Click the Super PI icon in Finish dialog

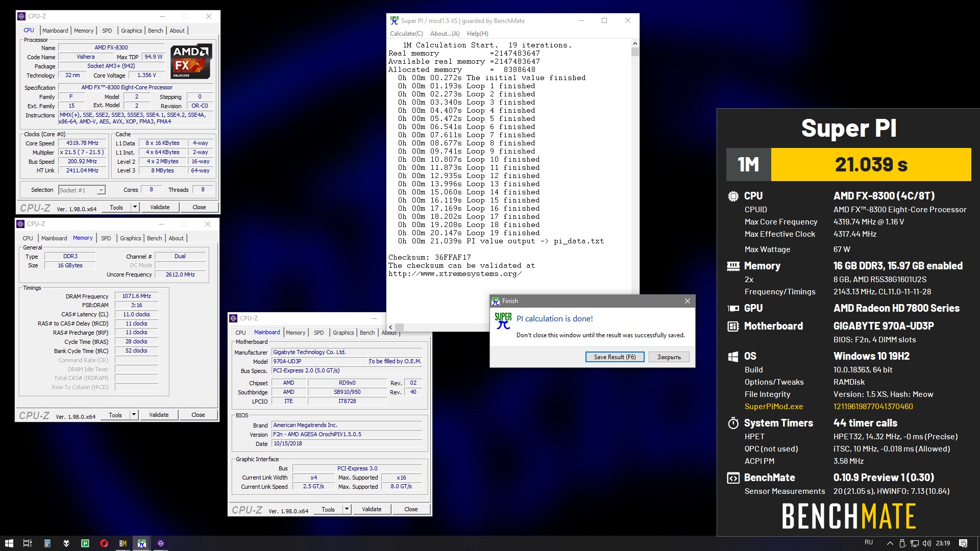[503, 321]
